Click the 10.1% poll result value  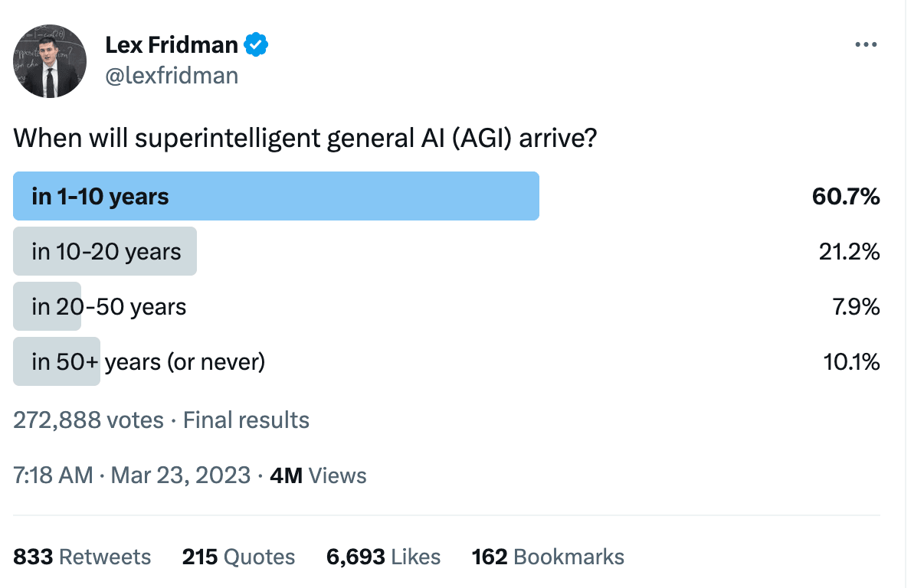click(x=851, y=361)
